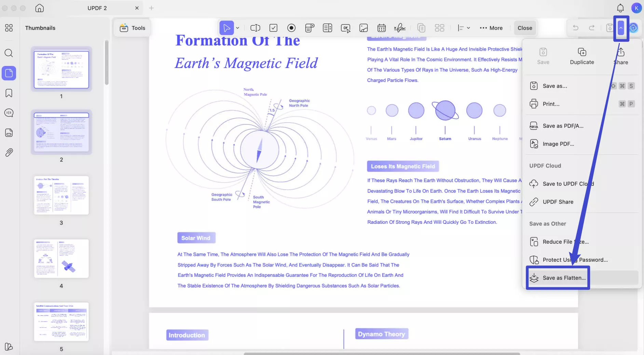Select Image PDF... option

[582, 144]
